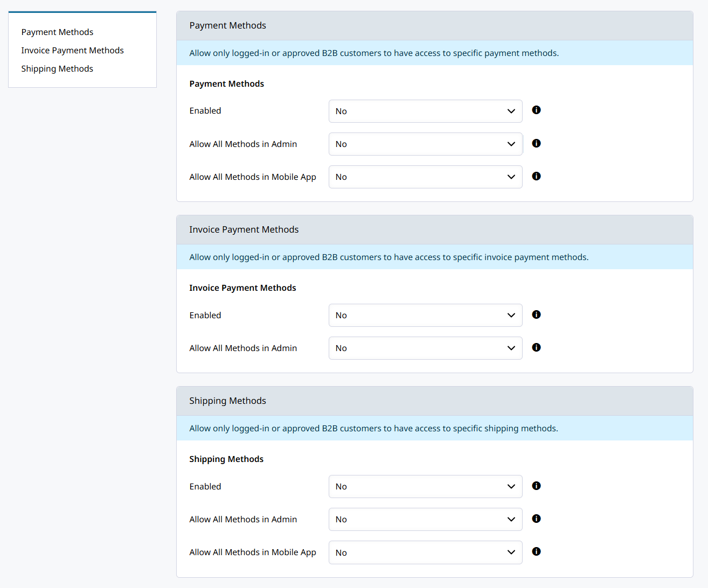Go to Shipping Methods in sidebar
708x588 pixels.
(57, 68)
